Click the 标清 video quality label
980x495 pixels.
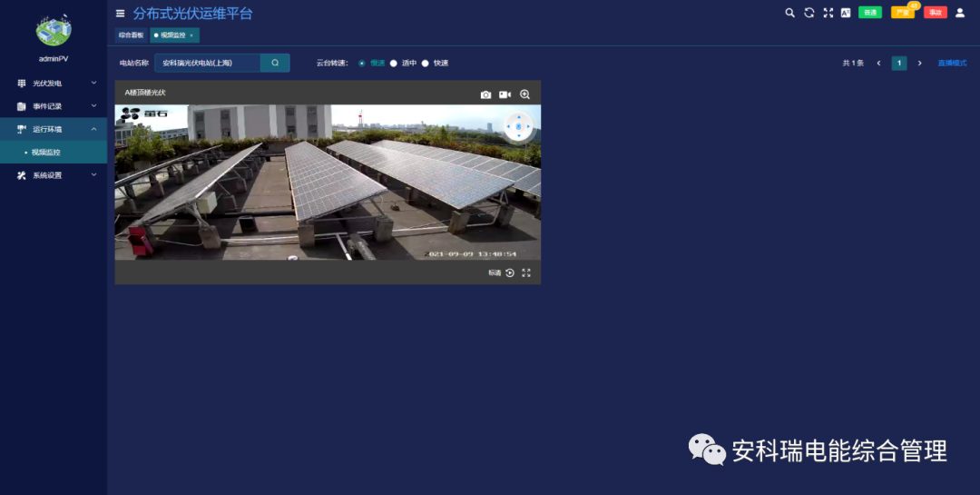click(x=495, y=272)
